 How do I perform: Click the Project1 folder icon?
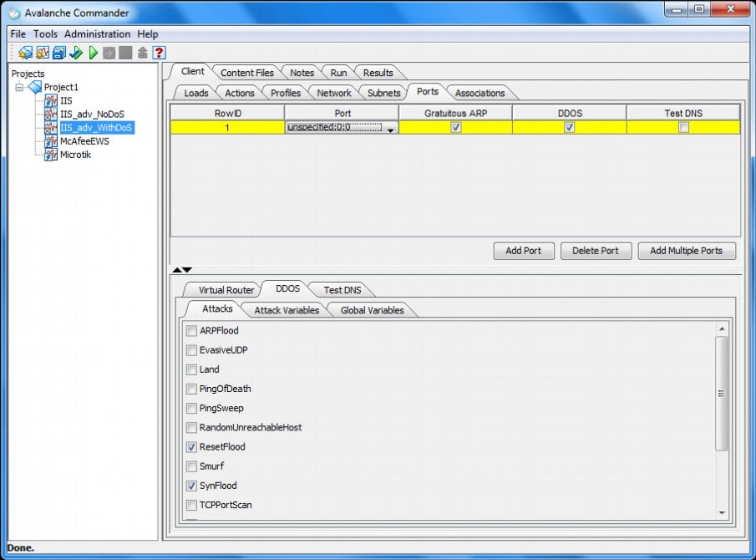(x=34, y=87)
